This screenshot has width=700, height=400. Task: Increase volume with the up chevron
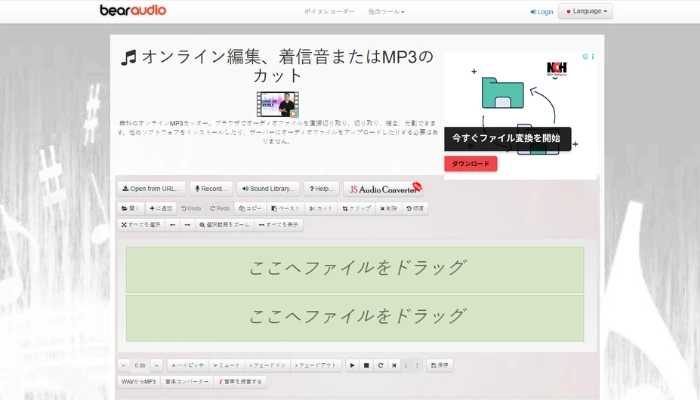point(157,365)
